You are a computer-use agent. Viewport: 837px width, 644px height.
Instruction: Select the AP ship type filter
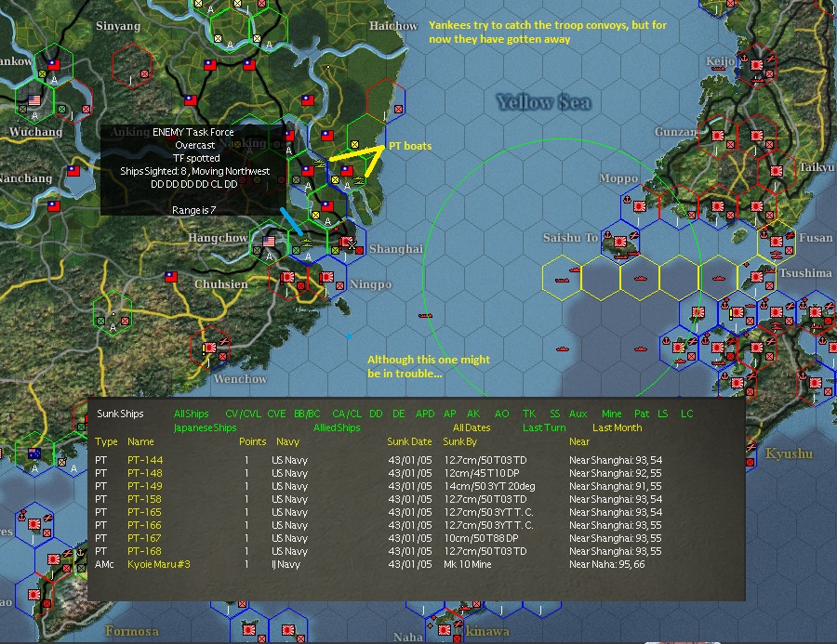coord(450,414)
